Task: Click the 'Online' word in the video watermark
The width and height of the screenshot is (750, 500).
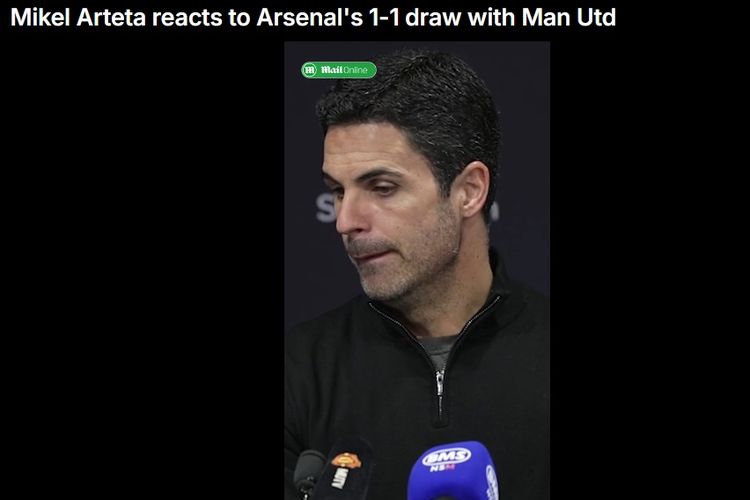Action: coord(355,70)
